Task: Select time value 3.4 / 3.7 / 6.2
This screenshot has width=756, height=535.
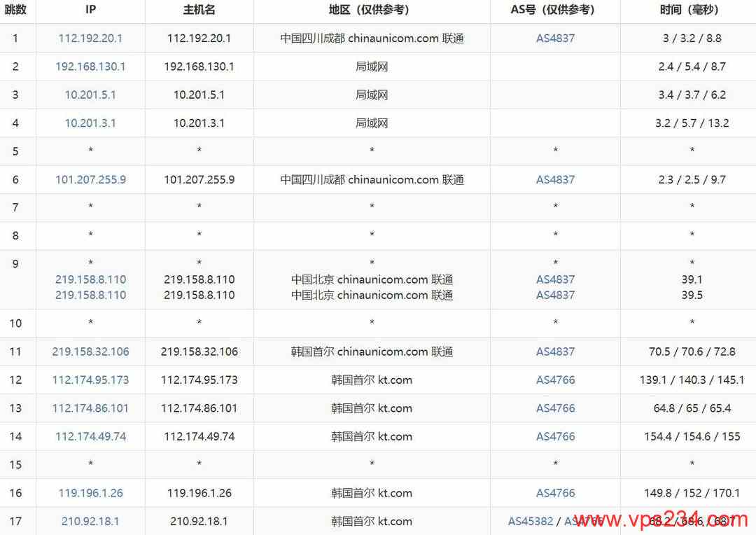Action: click(692, 95)
